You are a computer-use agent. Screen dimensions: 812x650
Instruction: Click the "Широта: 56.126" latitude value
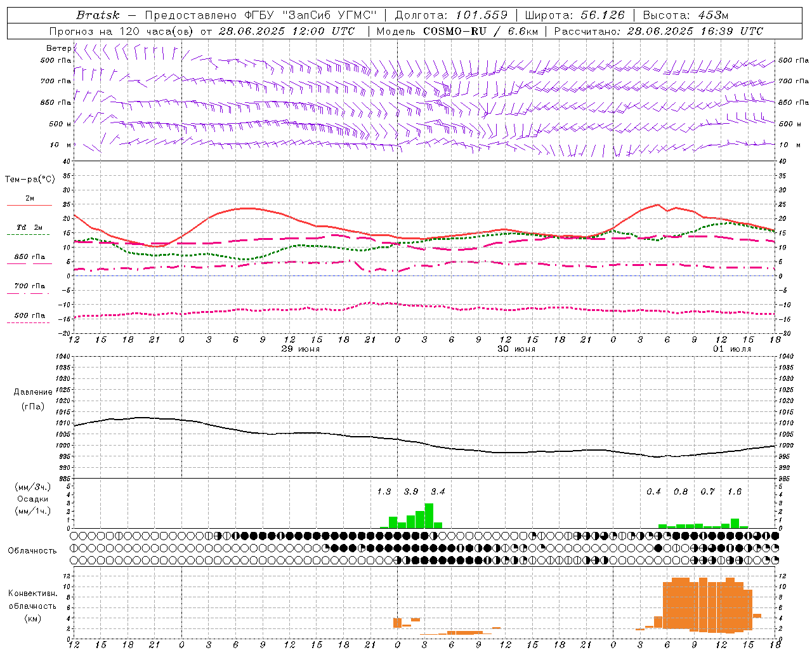(575, 15)
